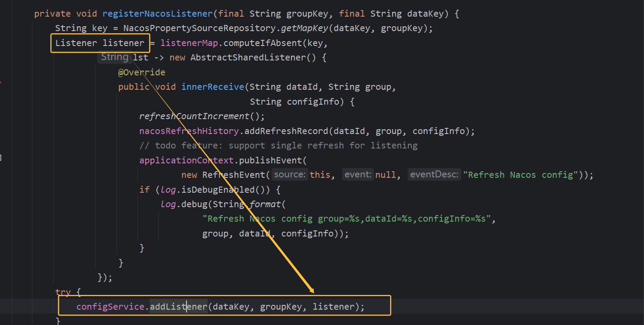
Task: Select the AbstractSharedListener constructor name
Action: 248,57
